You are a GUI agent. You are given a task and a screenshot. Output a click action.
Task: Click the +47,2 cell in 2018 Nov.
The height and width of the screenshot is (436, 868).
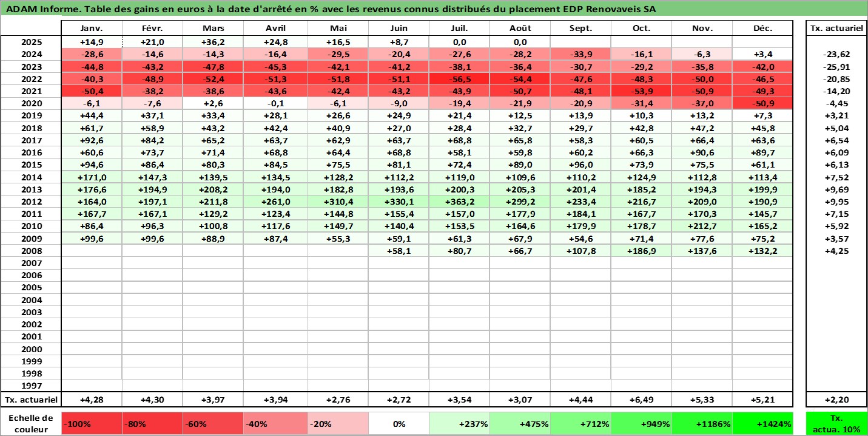coord(702,128)
